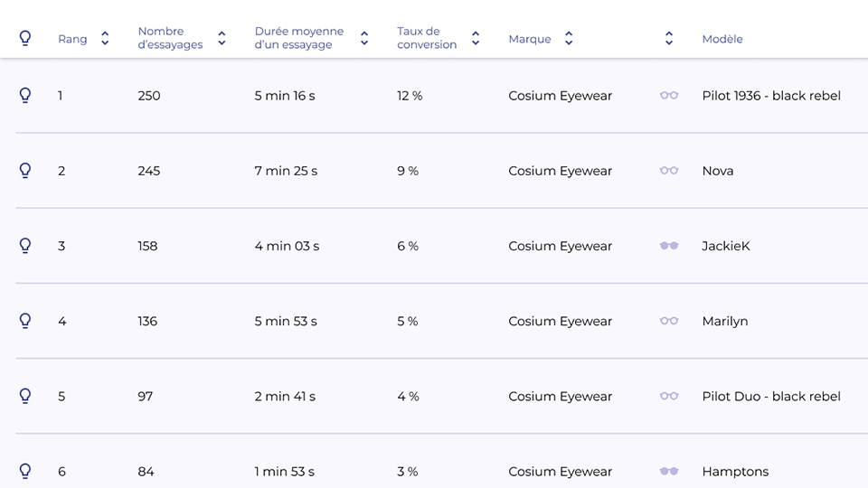Click the lightbulb icon in the JackieK row
This screenshot has height=488, width=868.
(x=25, y=246)
